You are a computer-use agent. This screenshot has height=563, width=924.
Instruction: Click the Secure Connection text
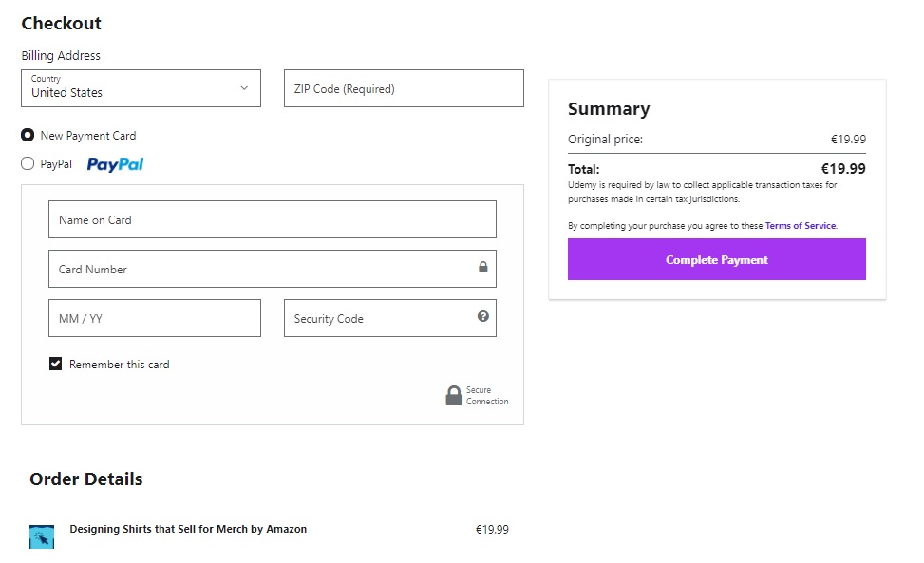click(486, 396)
